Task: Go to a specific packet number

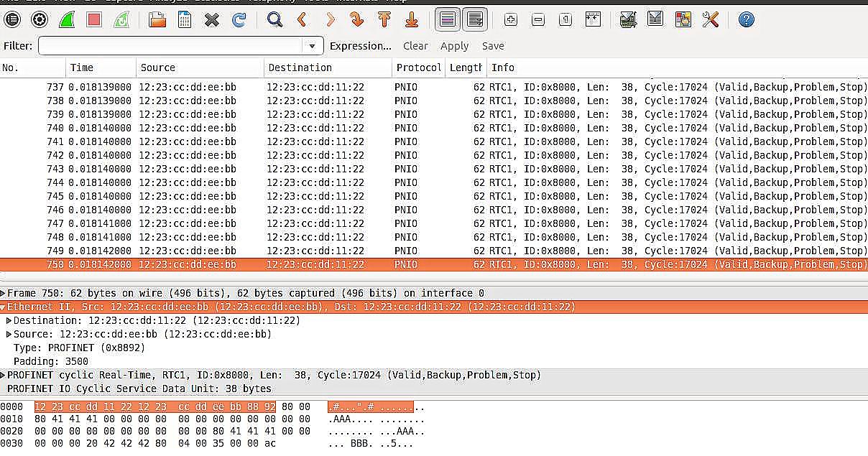Action: [357, 19]
